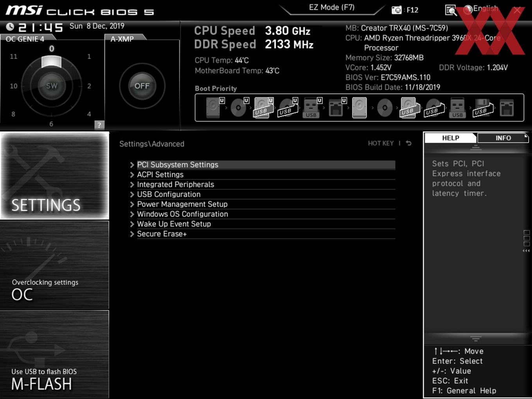Select the USB floppy boot device icon
Image resolution: width=532 pixels, height=399 pixels.
point(483,108)
